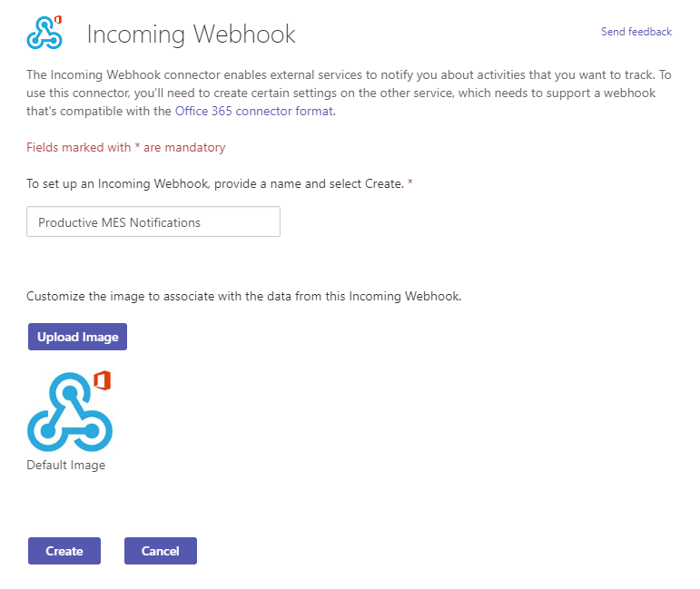700x589 pixels.
Task: Cancel the webhook setup
Action: 160,551
